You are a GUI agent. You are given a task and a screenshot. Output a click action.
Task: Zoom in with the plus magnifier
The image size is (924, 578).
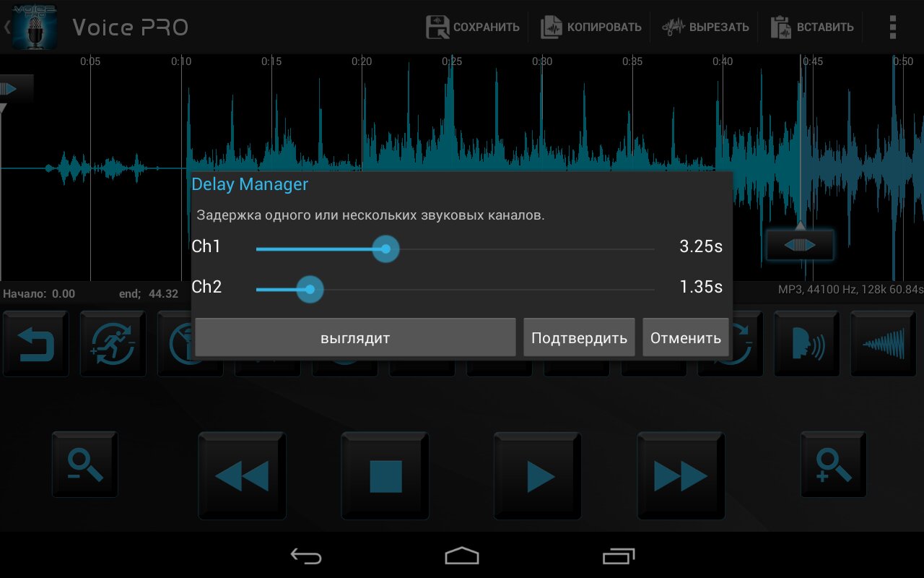tap(833, 464)
